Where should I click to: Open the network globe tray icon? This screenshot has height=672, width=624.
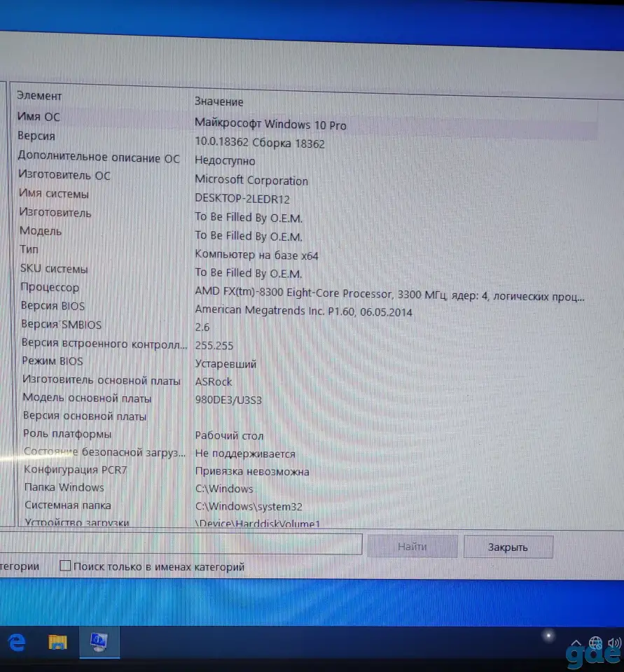[595, 643]
